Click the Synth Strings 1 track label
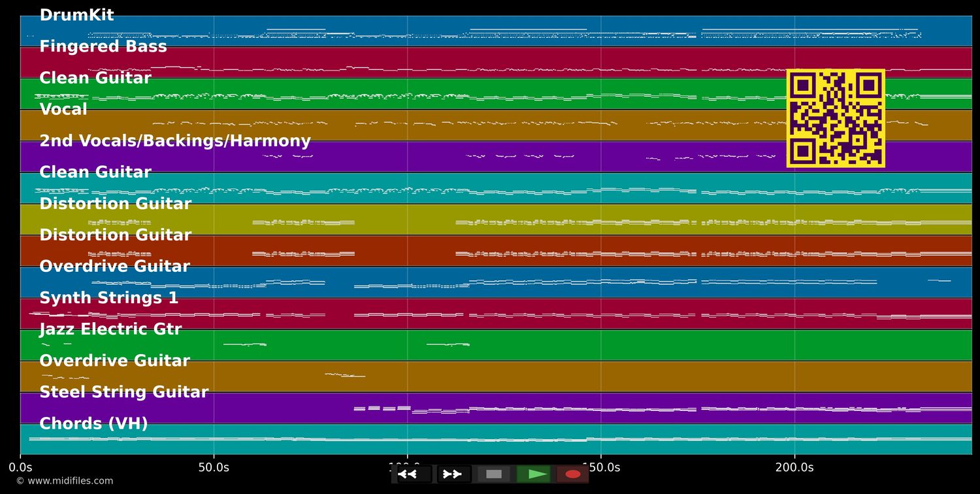The image size is (980, 494). click(x=108, y=298)
